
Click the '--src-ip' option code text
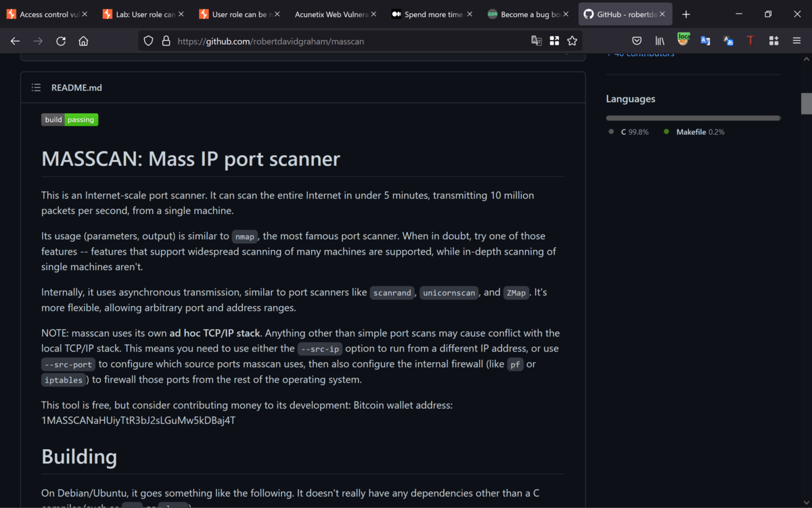pyautogui.click(x=320, y=349)
